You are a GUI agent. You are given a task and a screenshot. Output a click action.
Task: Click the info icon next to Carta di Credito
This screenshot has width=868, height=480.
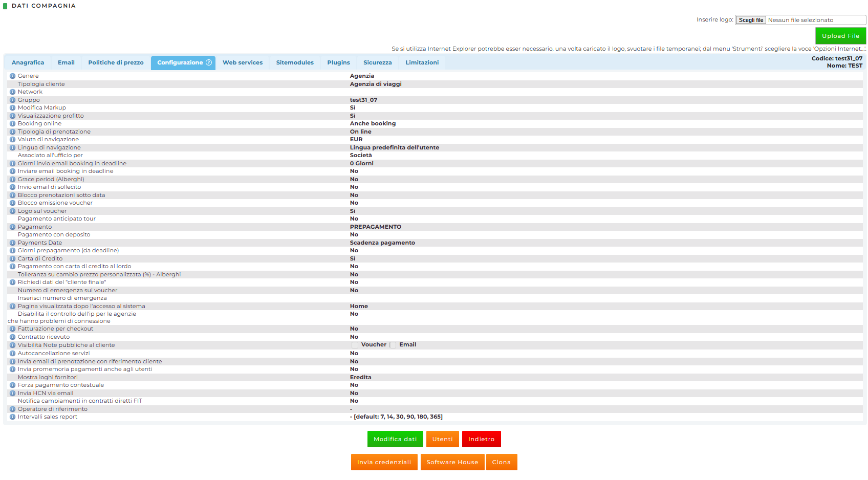(12, 259)
